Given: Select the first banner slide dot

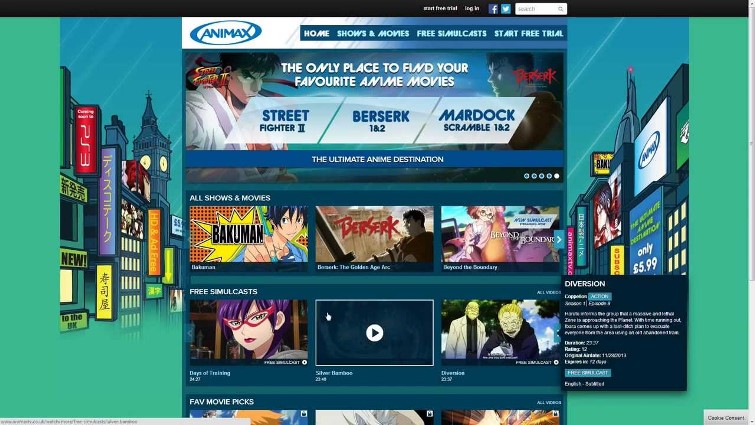Looking at the screenshot, I should (527, 175).
